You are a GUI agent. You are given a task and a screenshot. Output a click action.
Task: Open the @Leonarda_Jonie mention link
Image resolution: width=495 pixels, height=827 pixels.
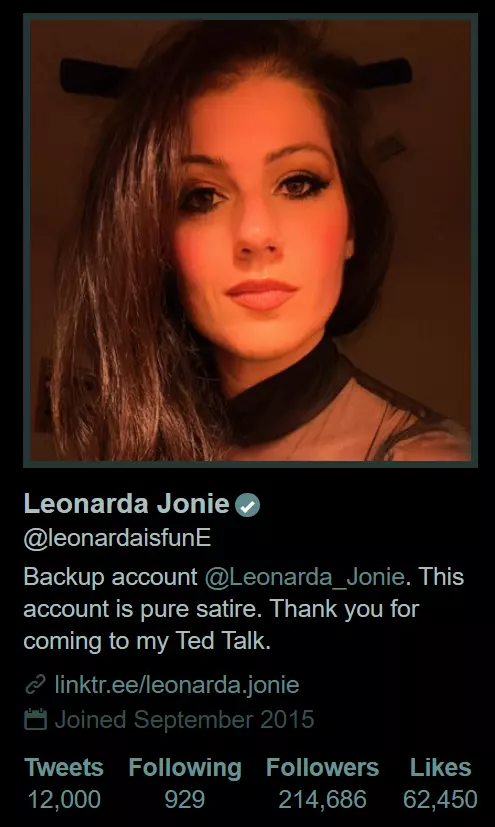pyautogui.click(x=304, y=576)
